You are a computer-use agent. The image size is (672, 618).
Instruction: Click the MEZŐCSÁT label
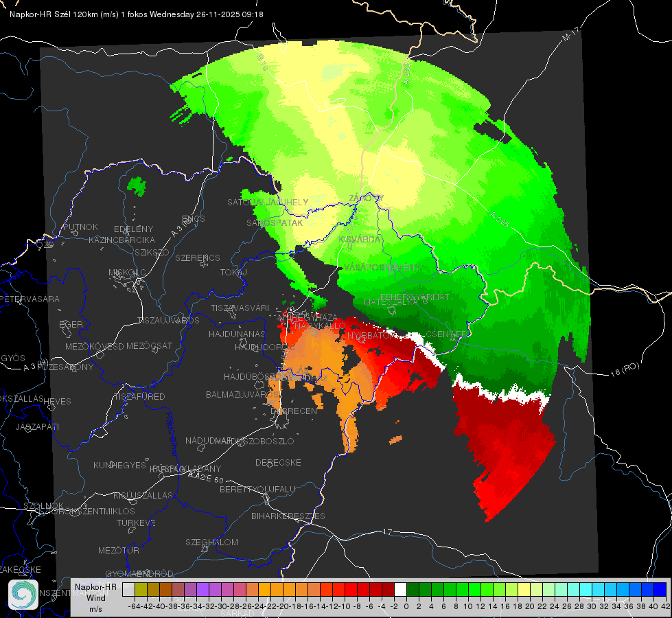pyautogui.click(x=149, y=345)
